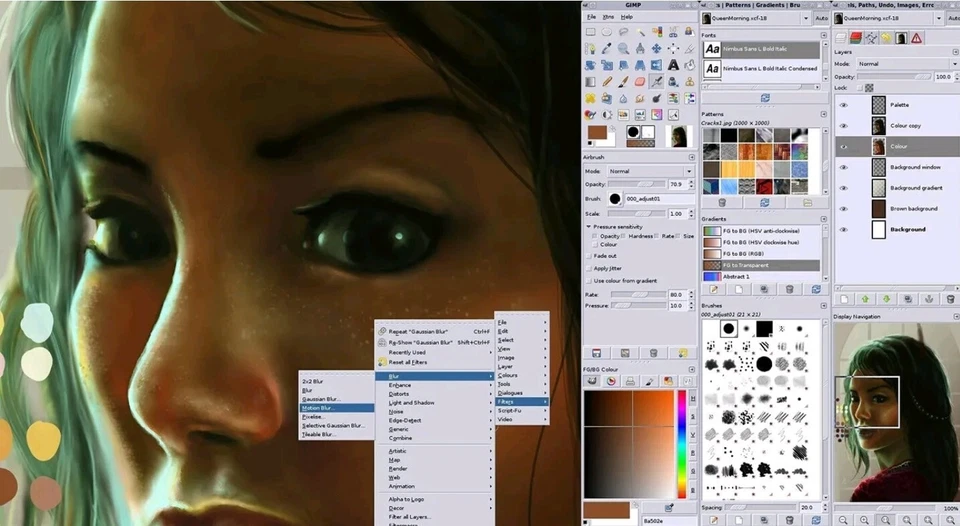
Task: Activate the Zoom magnifier tool
Action: click(624, 48)
